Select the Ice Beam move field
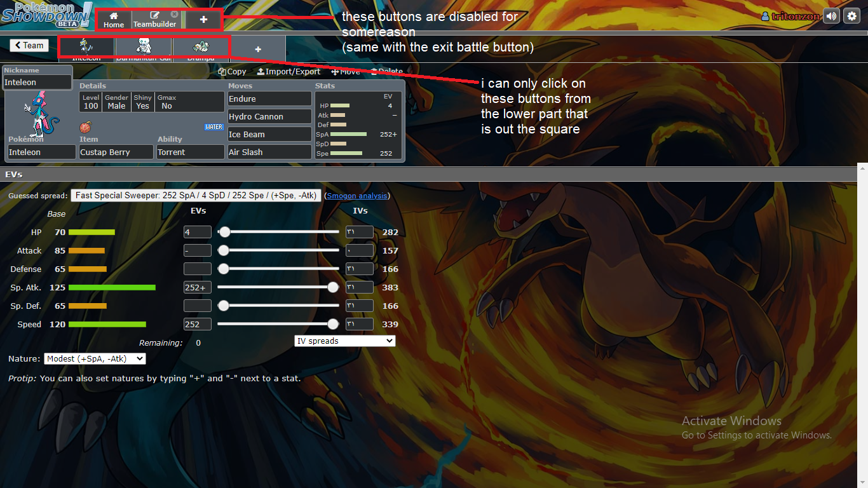This screenshot has width=868, height=488. tap(270, 134)
